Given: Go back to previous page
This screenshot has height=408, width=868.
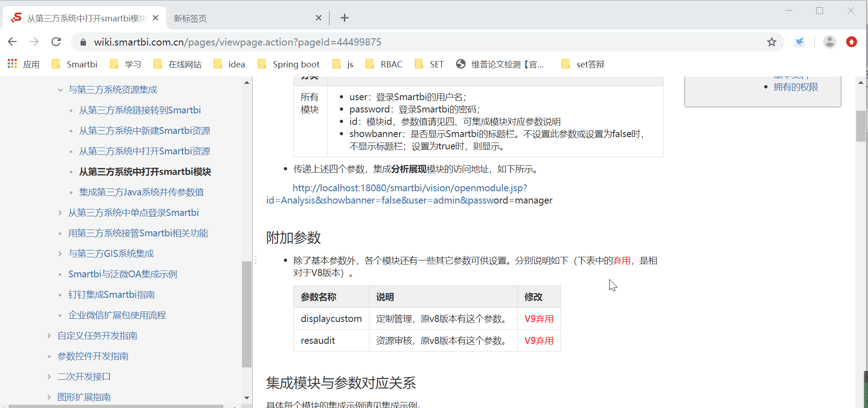Looking at the screenshot, I should click(12, 42).
